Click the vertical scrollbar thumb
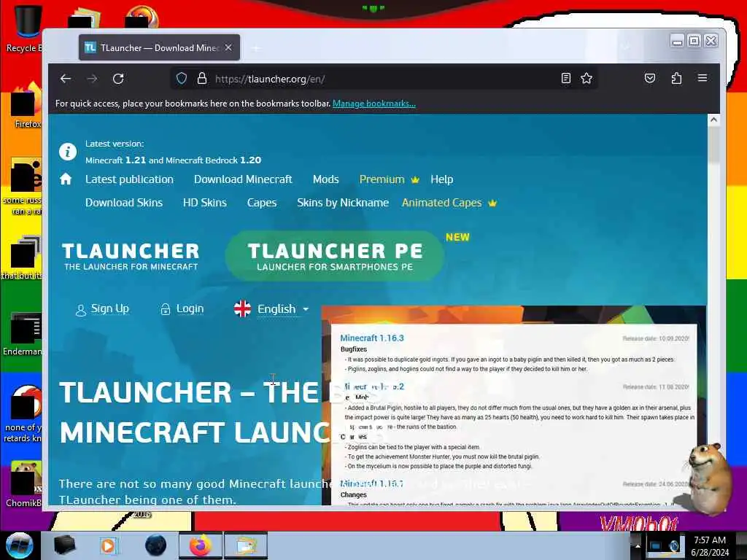The height and width of the screenshot is (560, 747). tap(713, 145)
